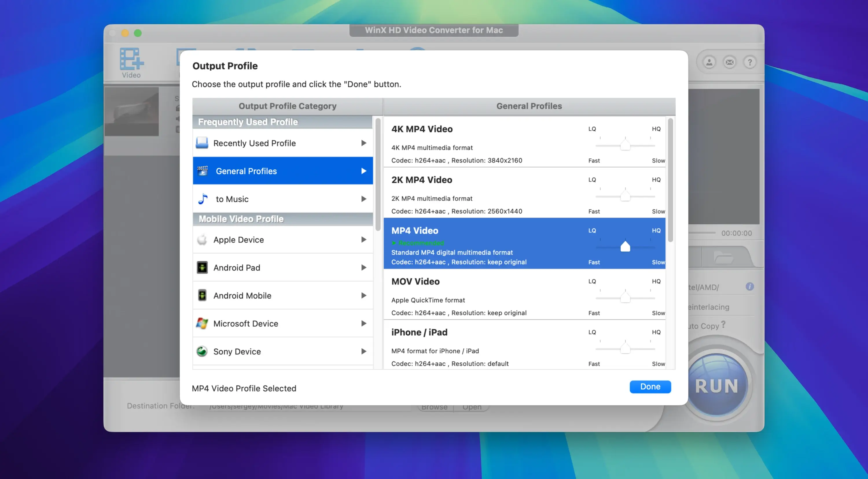Select Android Mobile category
This screenshot has width=868, height=479.
[283, 295]
